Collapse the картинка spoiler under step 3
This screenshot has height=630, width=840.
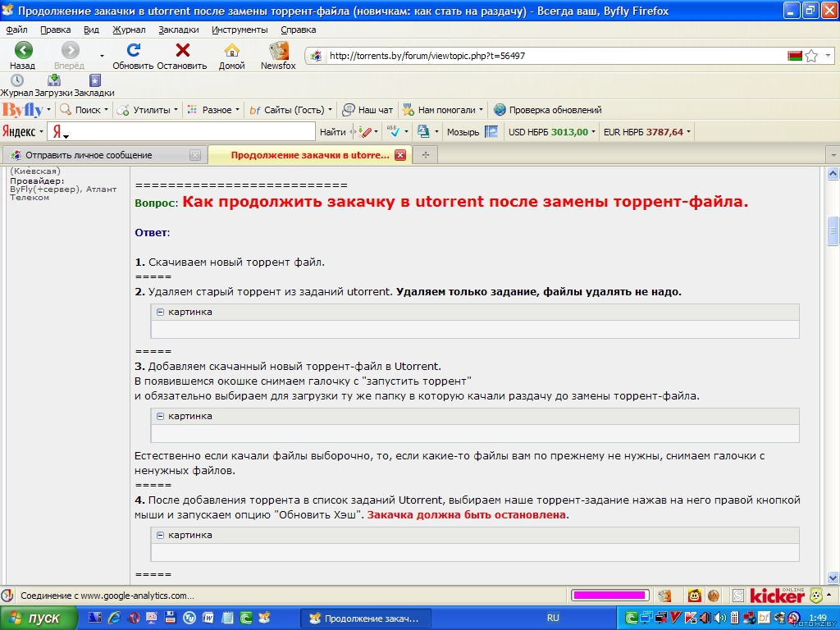pos(160,416)
